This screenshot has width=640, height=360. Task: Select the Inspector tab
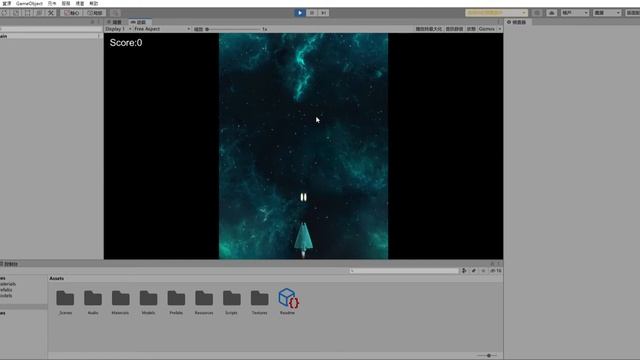point(518,22)
